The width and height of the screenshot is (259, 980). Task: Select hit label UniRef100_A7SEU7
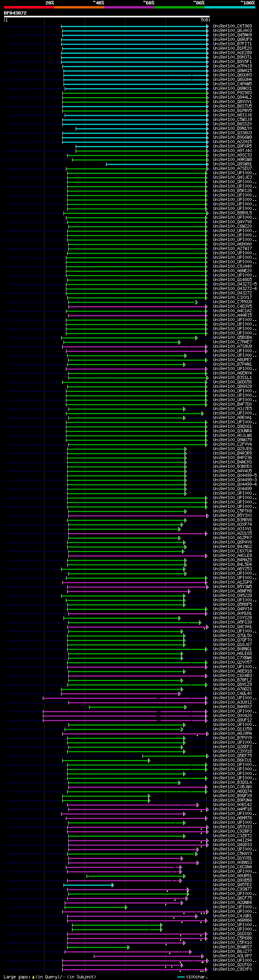coord(232,169)
